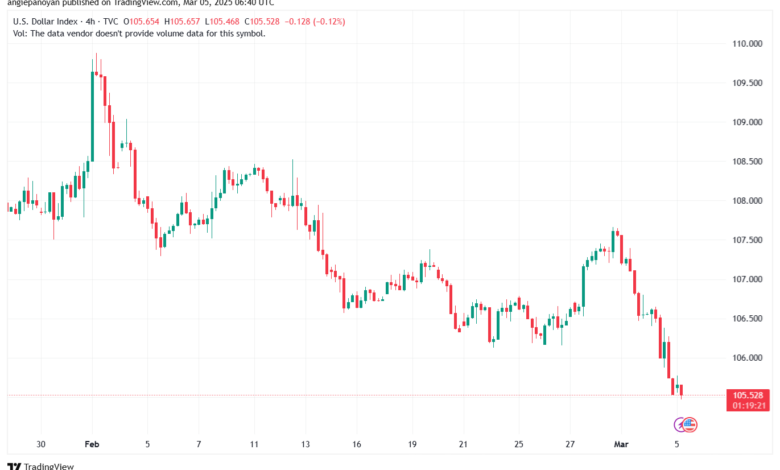Screen dimensions: 780x470
Task: Click the TradingView logo at bottom
Action: (x=41, y=466)
